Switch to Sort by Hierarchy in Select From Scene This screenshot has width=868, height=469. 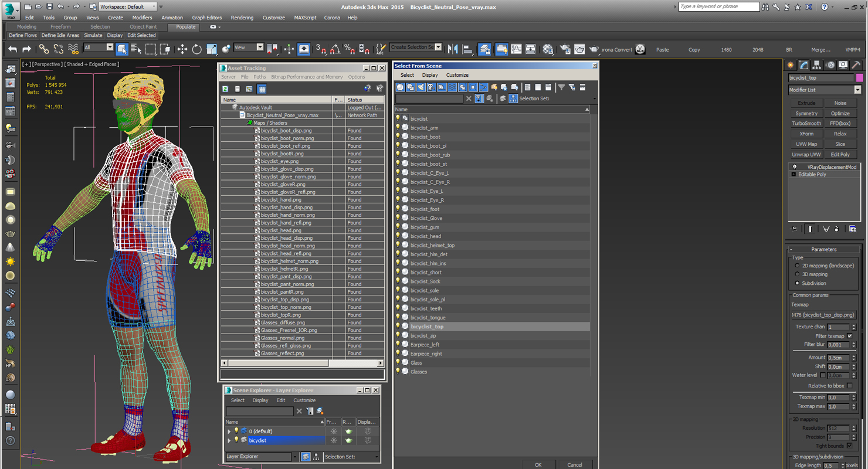[513, 98]
